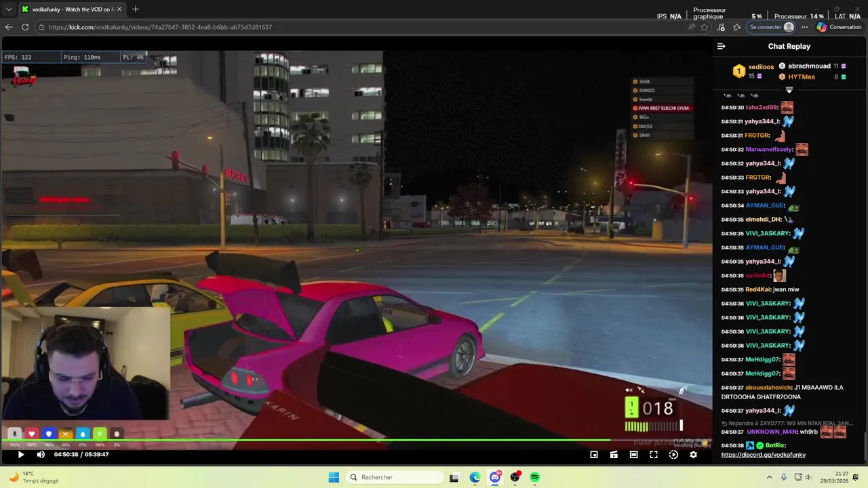The width and height of the screenshot is (868, 488).
Task: Click chat user taha2xd99
Action: pos(762,108)
